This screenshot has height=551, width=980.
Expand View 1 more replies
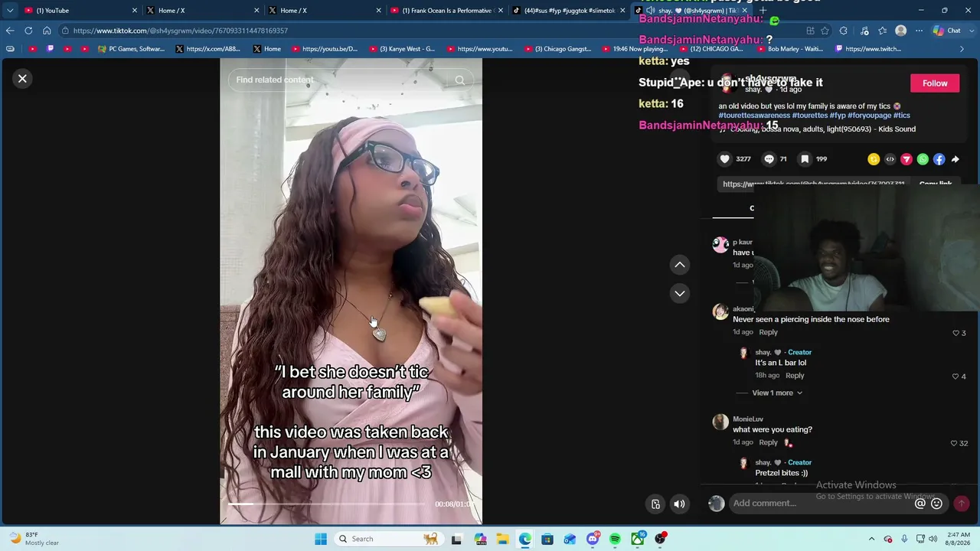pos(777,393)
